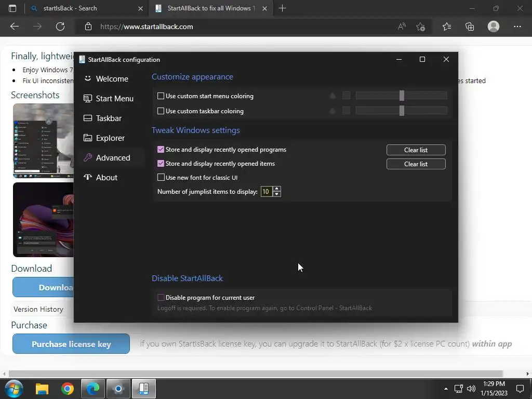Enable Use custom start menu coloring

(161, 96)
